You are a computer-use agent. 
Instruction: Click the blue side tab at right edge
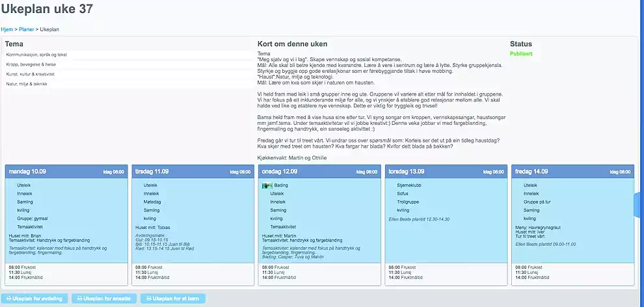(x=639, y=205)
